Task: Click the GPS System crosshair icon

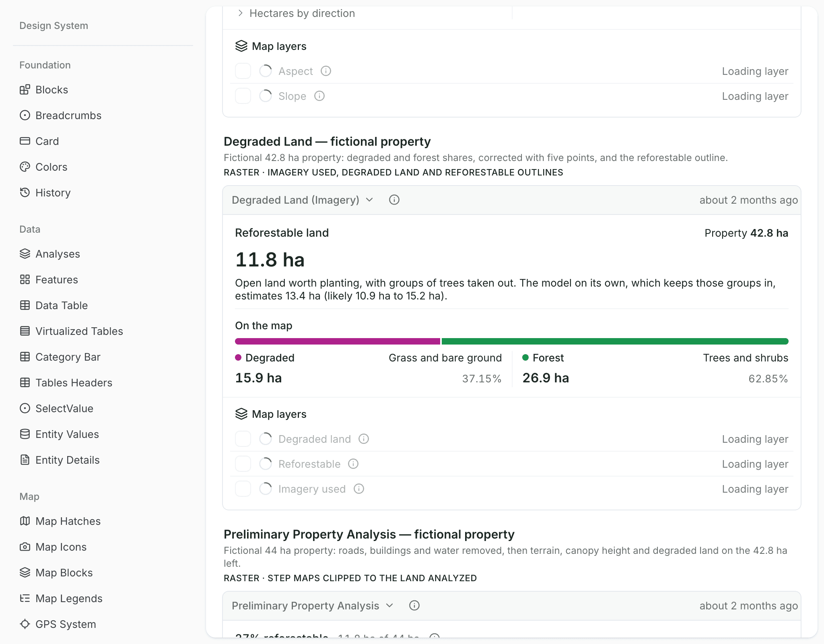Action: [x=25, y=624]
